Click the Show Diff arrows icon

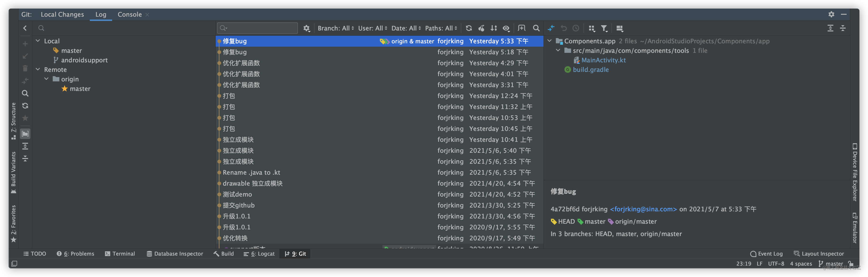pyautogui.click(x=551, y=28)
